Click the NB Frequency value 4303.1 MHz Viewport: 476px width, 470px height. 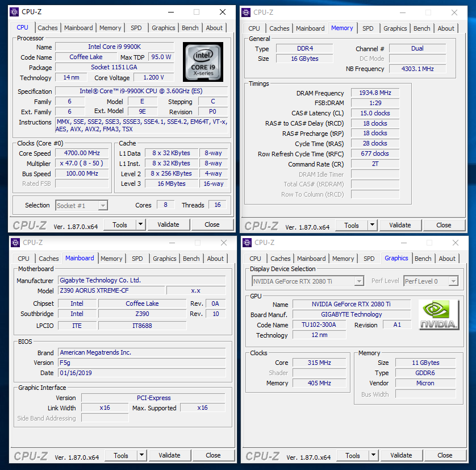417,69
